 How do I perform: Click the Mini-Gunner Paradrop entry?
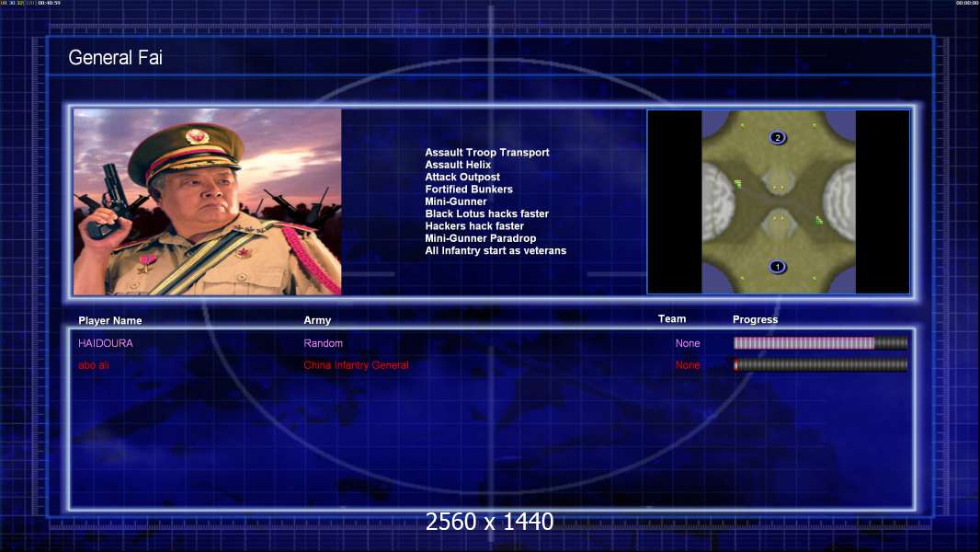[481, 238]
